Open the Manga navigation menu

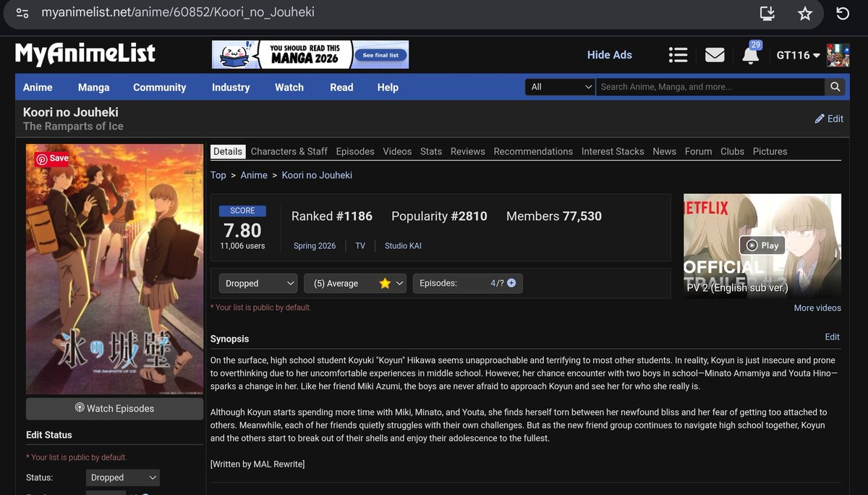(94, 87)
